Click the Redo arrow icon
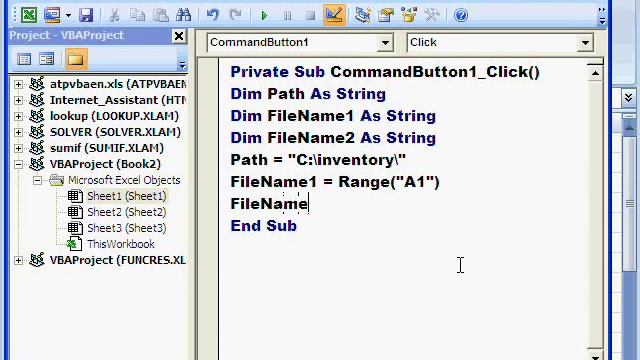 point(236,15)
